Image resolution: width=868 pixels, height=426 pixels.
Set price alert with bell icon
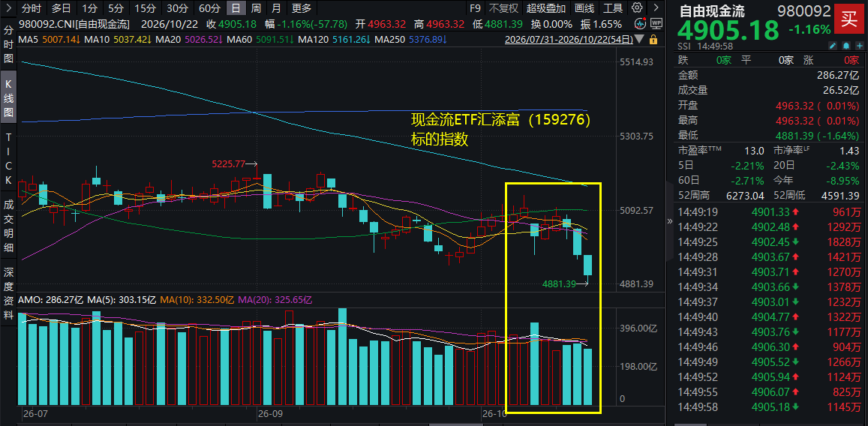click(x=845, y=45)
